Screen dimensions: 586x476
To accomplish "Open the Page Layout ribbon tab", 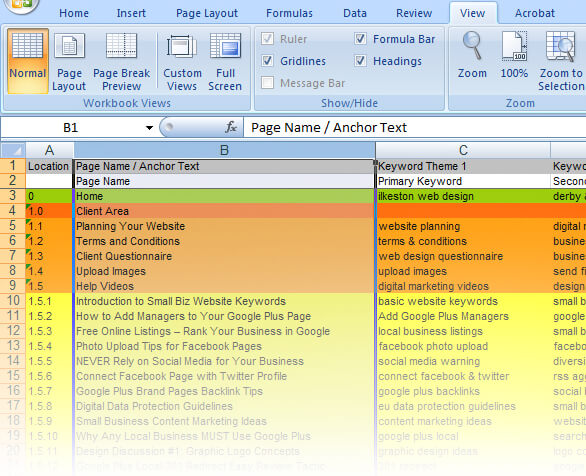I will [x=207, y=13].
